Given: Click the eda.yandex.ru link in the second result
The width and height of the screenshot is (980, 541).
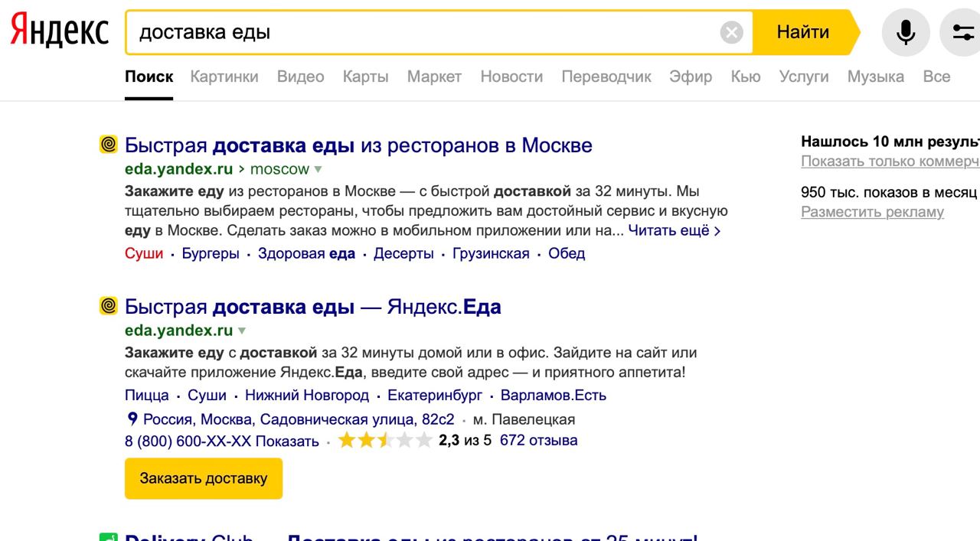Looking at the screenshot, I should (178, 331).
